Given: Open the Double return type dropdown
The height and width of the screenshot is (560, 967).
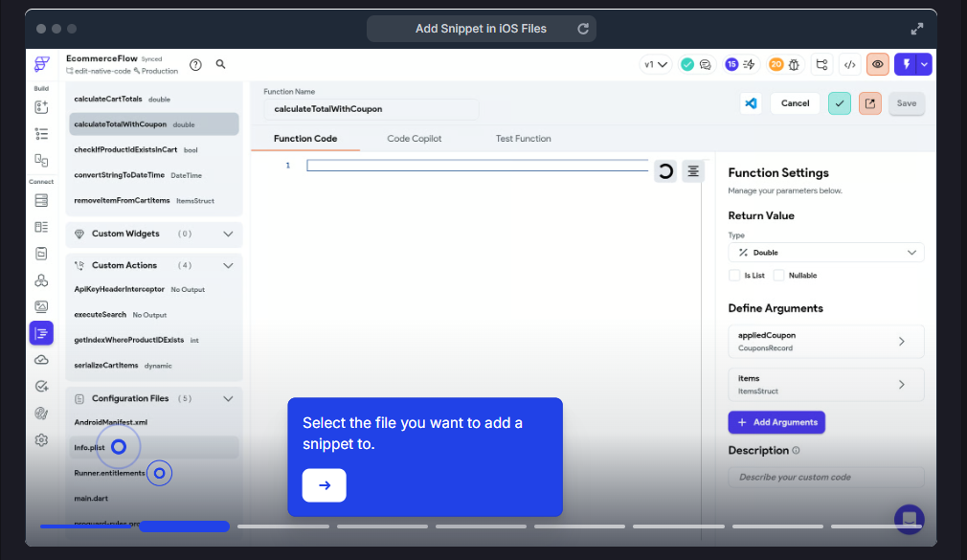Looking at the screenshot, I should coord(825,253).
